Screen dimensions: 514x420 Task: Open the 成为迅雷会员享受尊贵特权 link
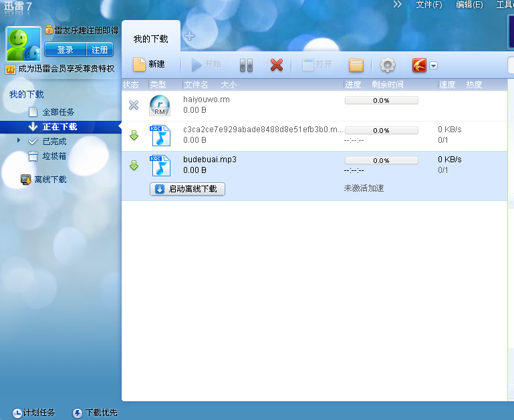tap(60, 69)
